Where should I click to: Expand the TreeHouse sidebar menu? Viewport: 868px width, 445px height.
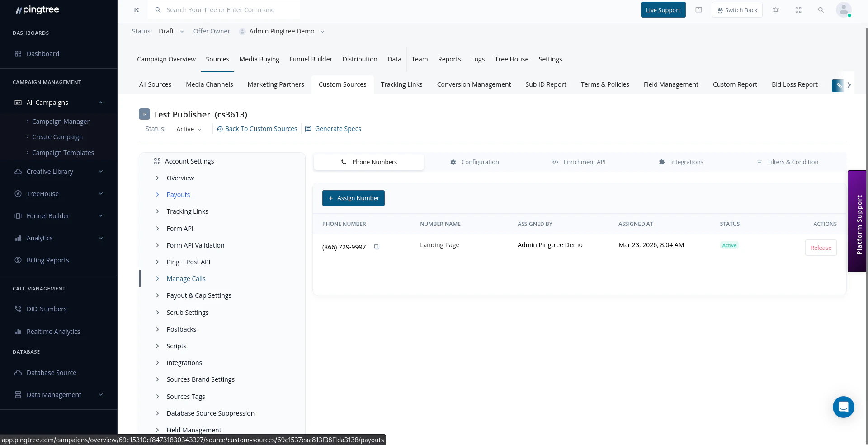(x=101, y=194)
